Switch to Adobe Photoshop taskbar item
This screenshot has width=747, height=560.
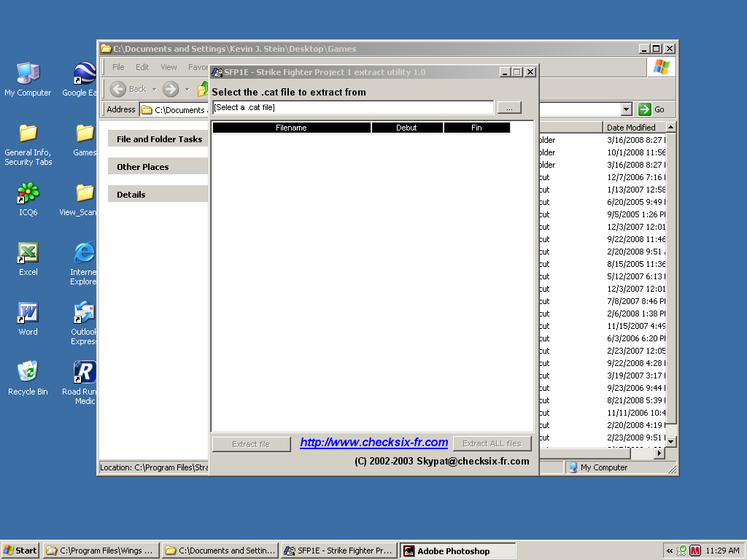[458, 551]
